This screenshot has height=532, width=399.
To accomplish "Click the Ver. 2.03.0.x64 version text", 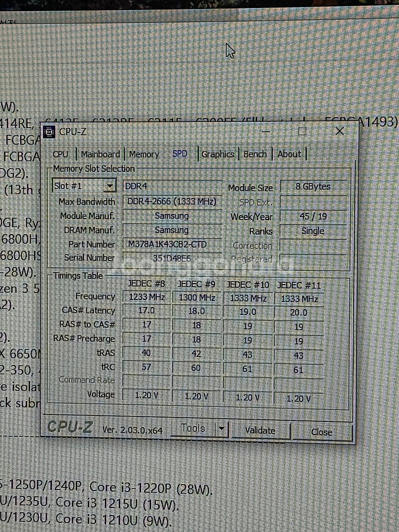I will pyautogui.click(x=132, y=430).
